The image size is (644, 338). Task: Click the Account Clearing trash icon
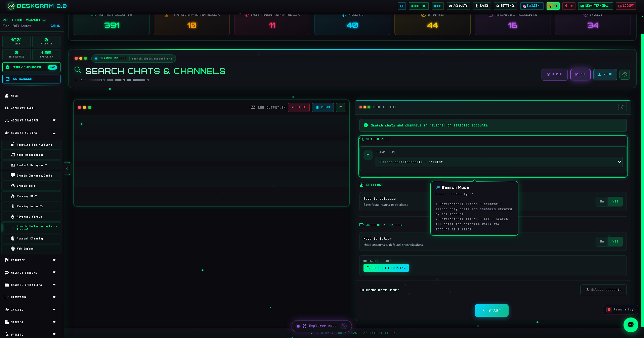click(x=13, y=238)
